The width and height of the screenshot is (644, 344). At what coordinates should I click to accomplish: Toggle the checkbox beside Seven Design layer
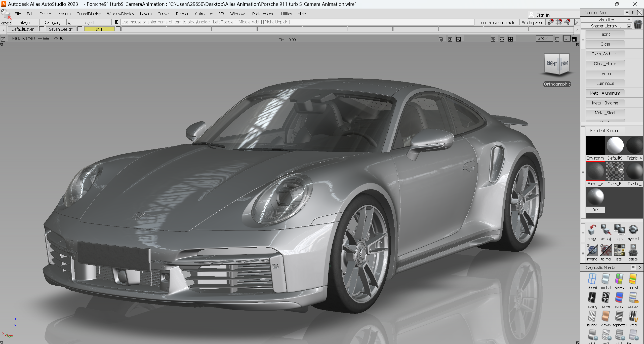[80, 29]
